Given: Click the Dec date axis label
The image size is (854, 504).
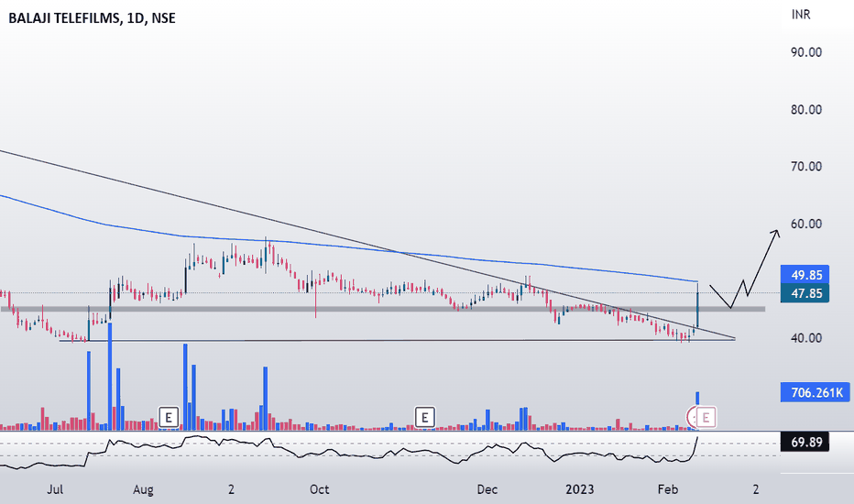Looking at the screenshot, I should [487, 489].
